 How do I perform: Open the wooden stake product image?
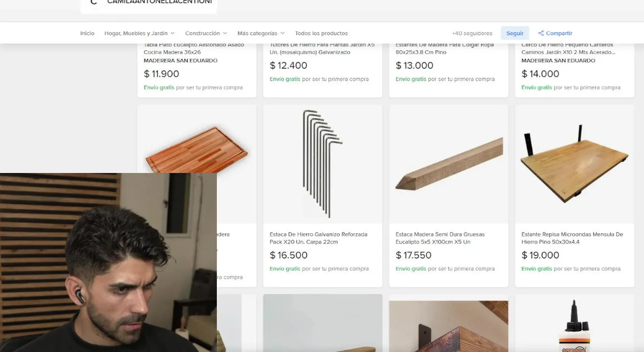pos(448,164)
